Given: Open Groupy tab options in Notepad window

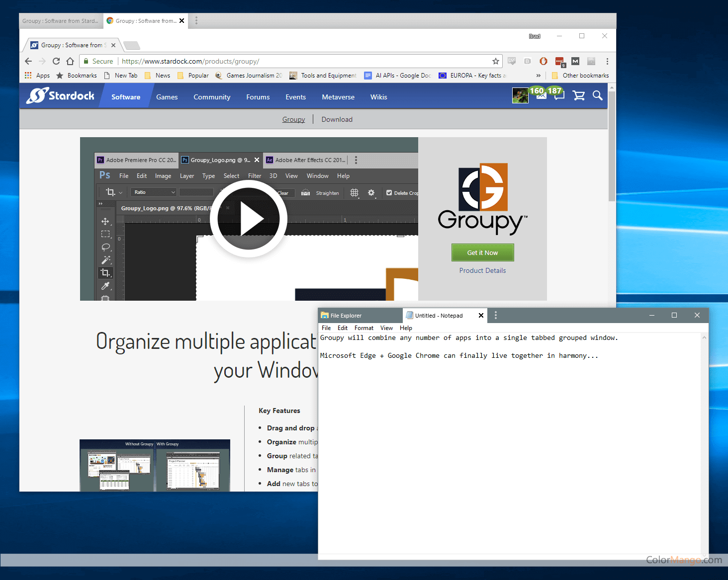Looking at the screenshot, I should [x=496, y=315].
